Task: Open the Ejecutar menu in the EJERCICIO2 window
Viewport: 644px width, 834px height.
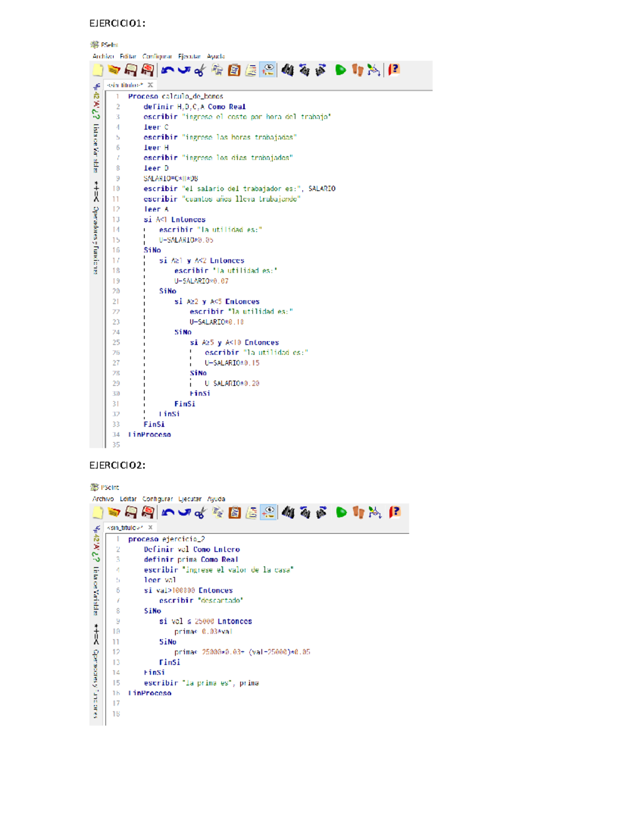Action: (x=189, y=499)
